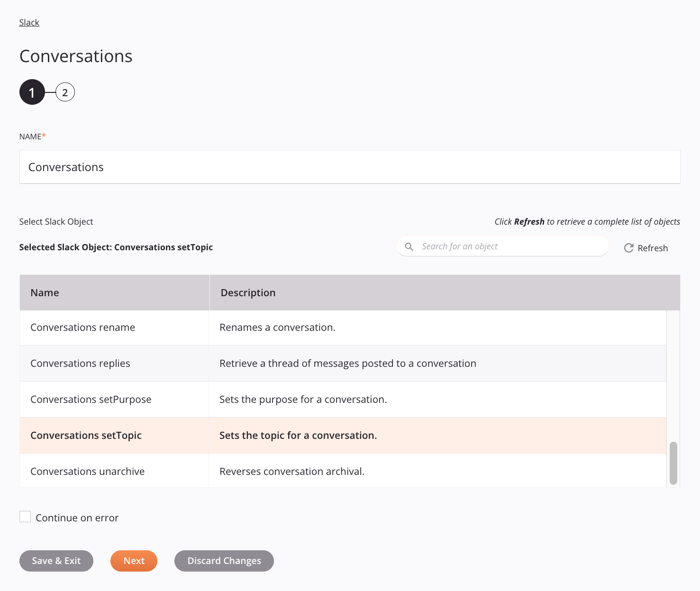Click the search magnifier icon
The image size is (700, 591).
pyautogui.click(x=409, y=246)
